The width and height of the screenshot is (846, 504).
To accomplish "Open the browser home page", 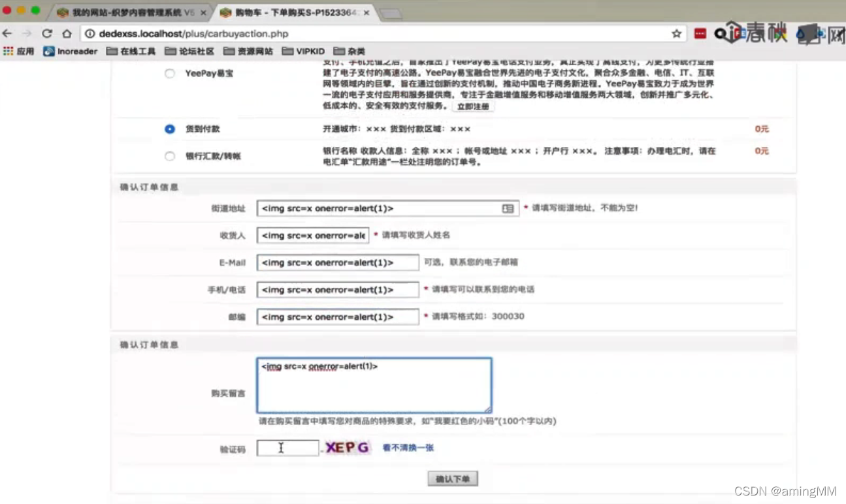I will click(67, 33).
